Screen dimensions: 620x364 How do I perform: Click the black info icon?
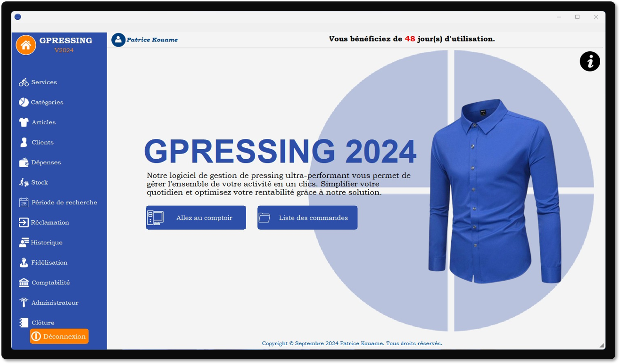pos(590,61)
